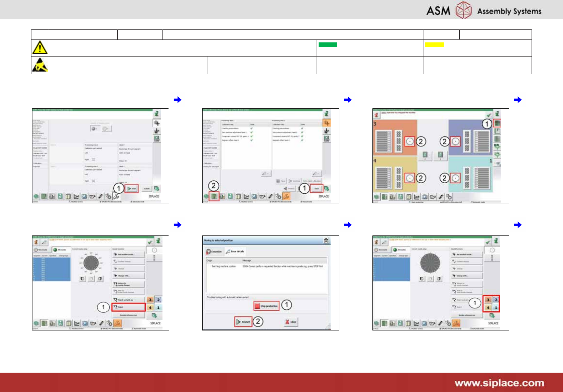The width and height of the screenshot is (563, 392).
Task: Select wrench service icon in top-left screenshot toolbar
Action: click(116, 196)
